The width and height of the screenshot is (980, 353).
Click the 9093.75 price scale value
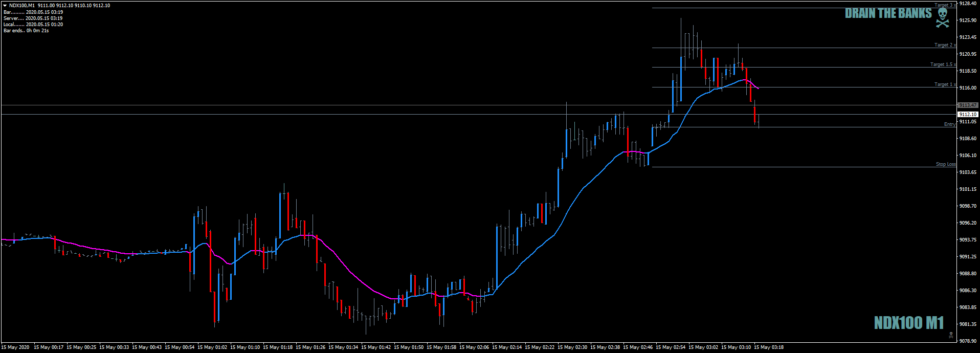(968, 239)
